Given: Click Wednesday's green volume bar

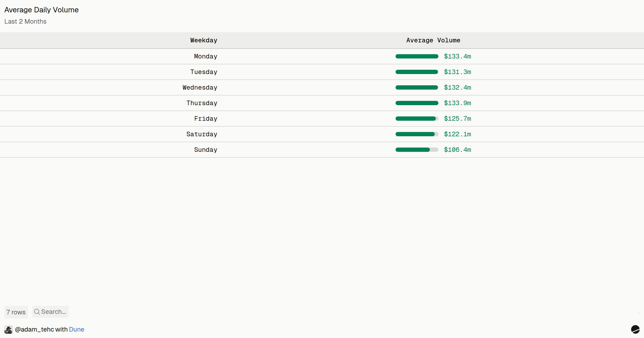Looking at the screenshot, I should click(x=416, y=87).
